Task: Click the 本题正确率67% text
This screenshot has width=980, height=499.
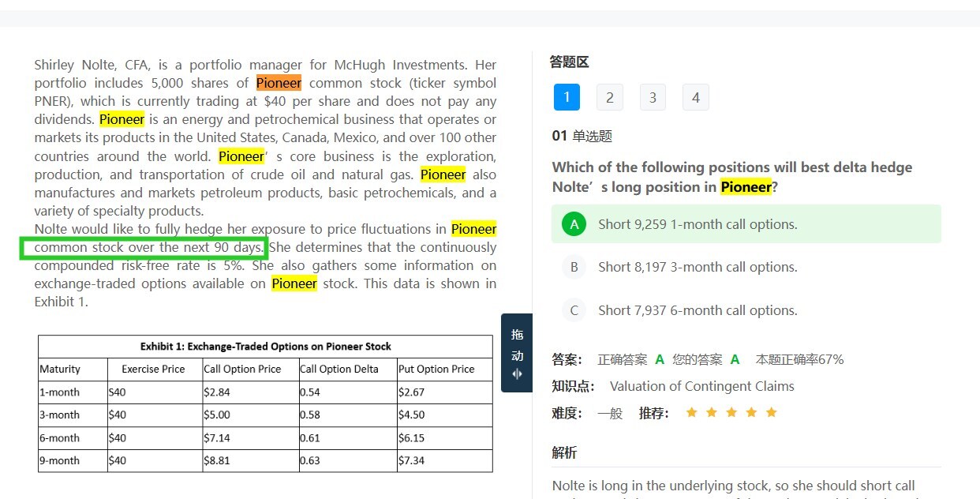Action: (799, 359)
